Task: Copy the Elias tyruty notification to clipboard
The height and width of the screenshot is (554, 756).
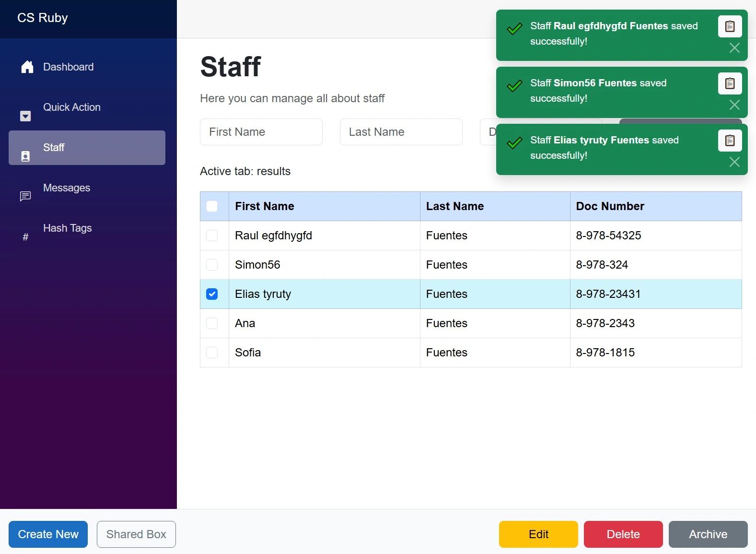Action: [x=730, y=141]
